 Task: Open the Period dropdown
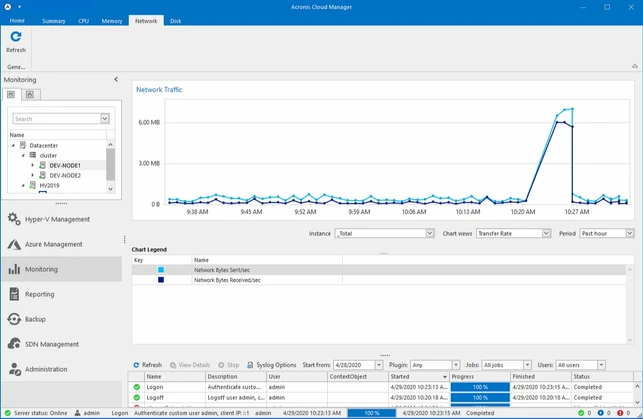[629, 233]
